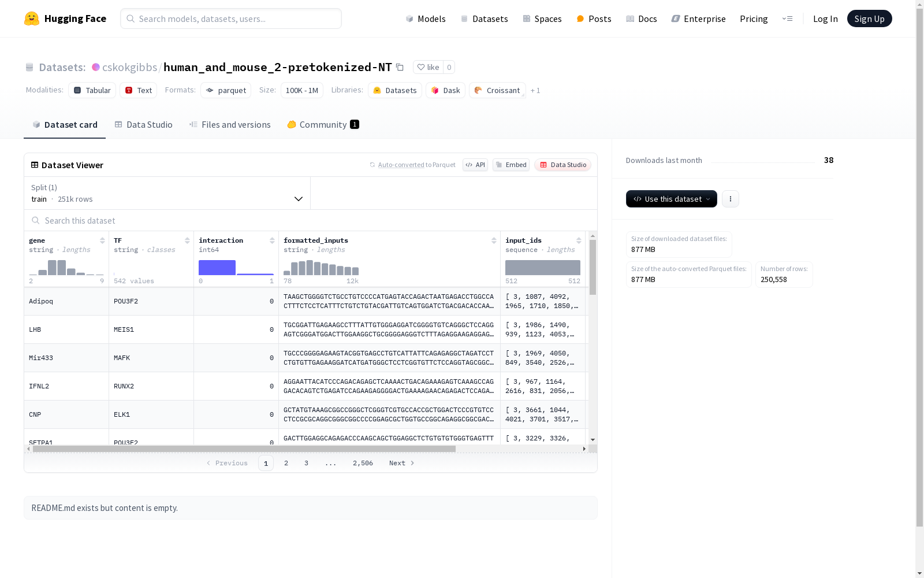Open the extra navigation menu icon
Image resolution: width=924 pixels, height=578 pixels.
tap(787, 18)
